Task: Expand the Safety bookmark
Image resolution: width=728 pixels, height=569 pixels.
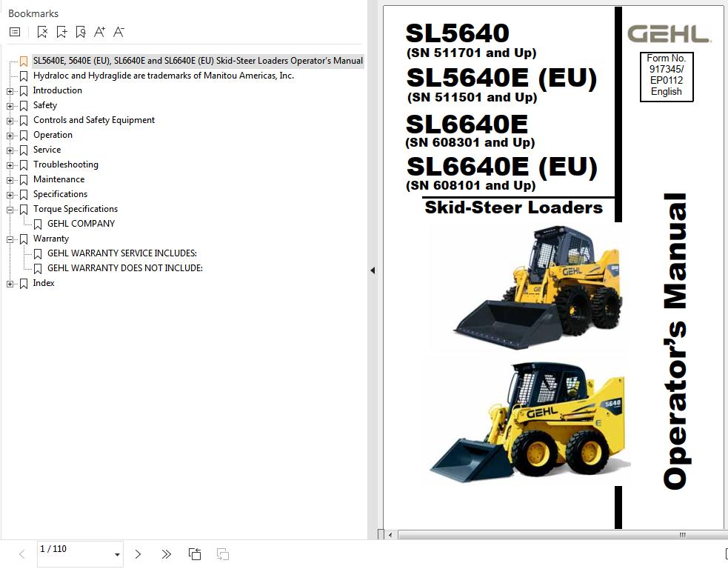Action: (x=10, y=107)
